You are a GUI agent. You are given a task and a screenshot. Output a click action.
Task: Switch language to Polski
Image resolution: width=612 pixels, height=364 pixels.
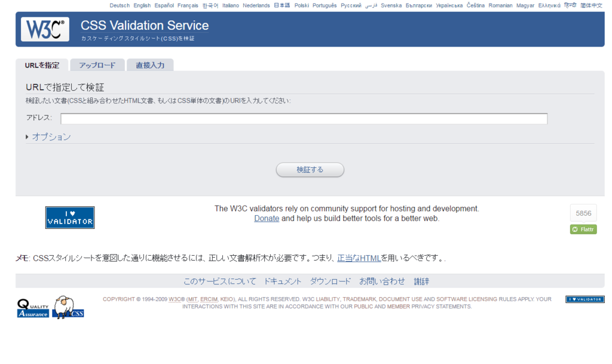[301, 5]
